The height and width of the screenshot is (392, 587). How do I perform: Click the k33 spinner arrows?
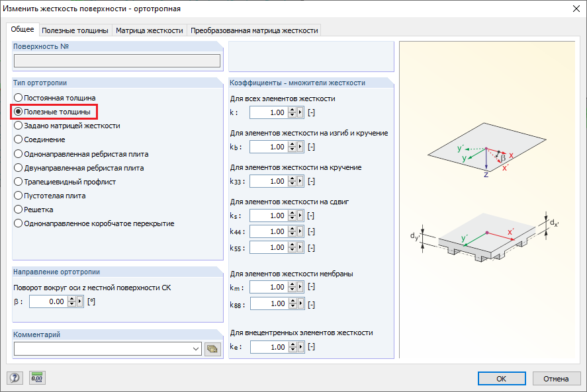[293, 181]
